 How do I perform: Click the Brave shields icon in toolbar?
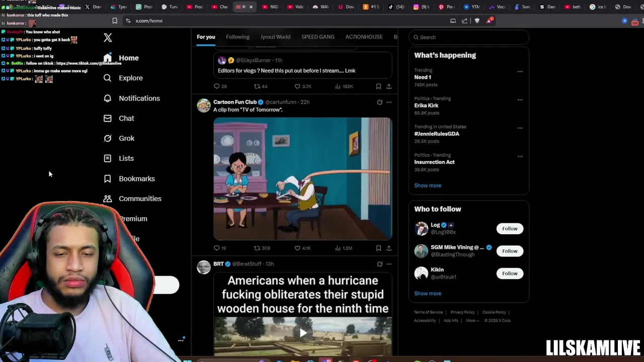(477, 21)
